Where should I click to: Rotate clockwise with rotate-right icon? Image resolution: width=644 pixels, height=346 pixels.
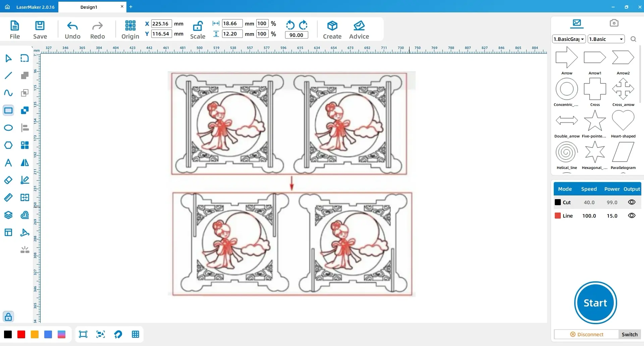[303, 25]
